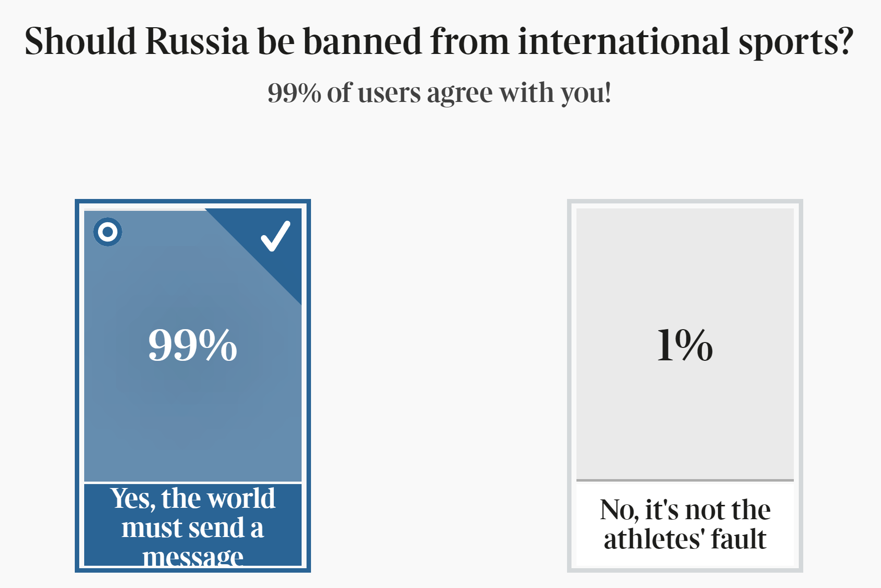This screenshot has width=881, height=588.
Task: Click the outer gray border of the No card
Action: (569, 386)
